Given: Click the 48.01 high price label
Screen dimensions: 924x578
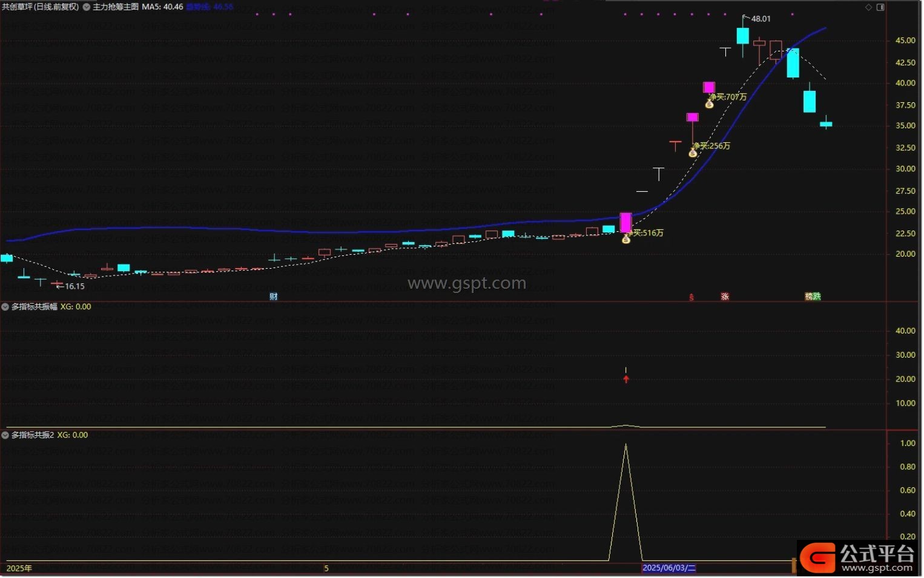Looking at the screenshot, I should [762, 19].
